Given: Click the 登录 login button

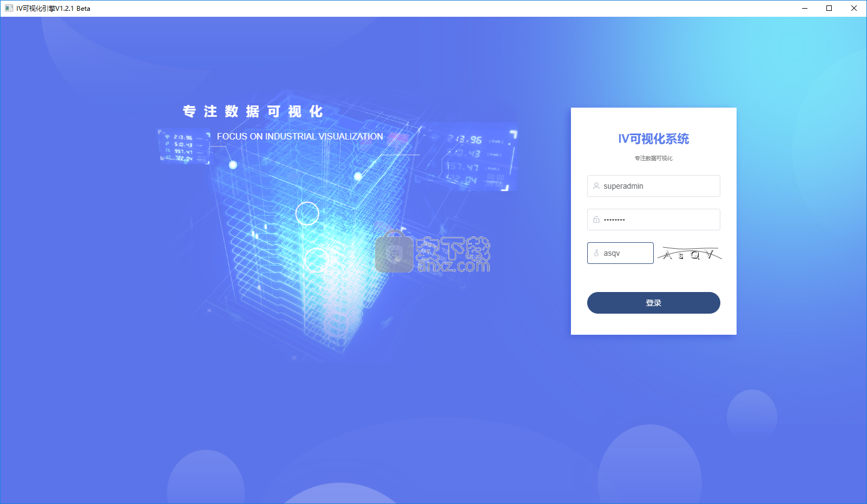Looking at the screenshot, I should pyautogui.click(x=653, y=303).
